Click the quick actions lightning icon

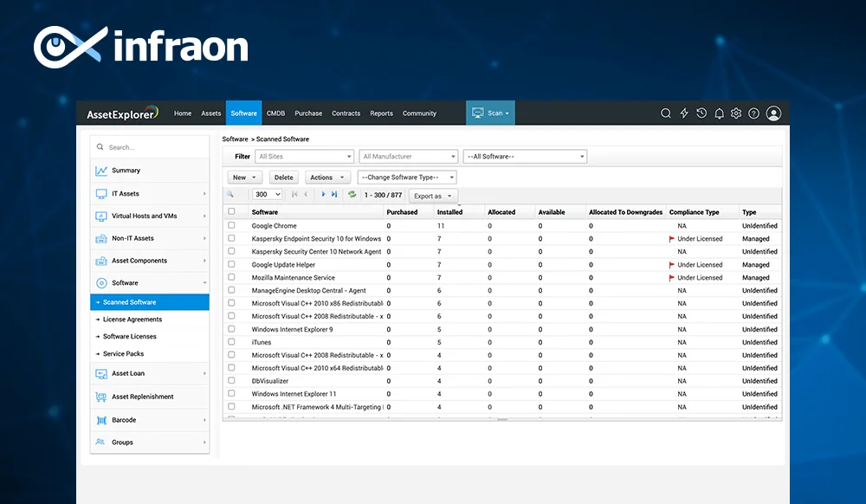[x=684, y=113]
